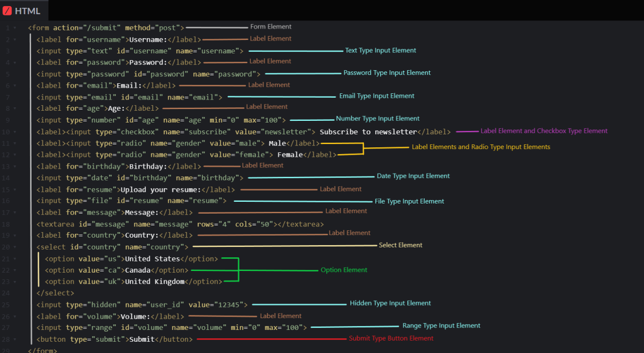This screenshot has width=644, height=353.
Task: Place cursor on the range input line
Action: pos(172,328)
